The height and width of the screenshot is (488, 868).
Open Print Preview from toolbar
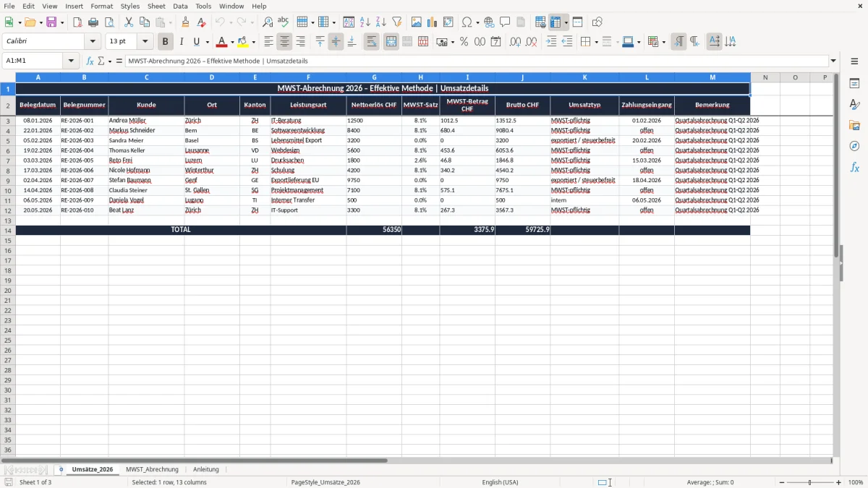click(109, 22)
